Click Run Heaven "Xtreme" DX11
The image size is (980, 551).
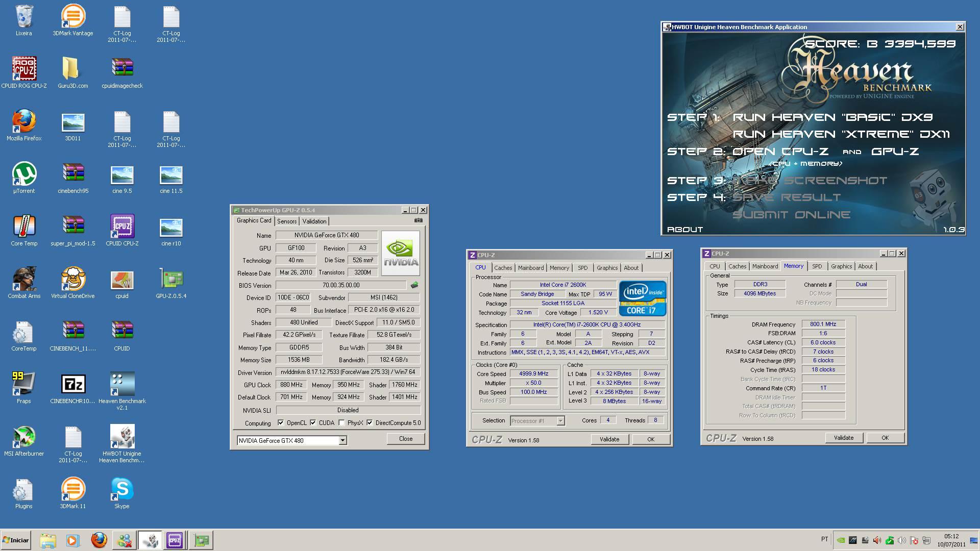(841, 134)
